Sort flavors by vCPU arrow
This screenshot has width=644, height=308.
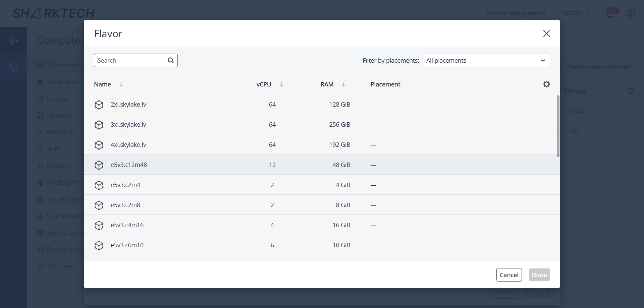click(281, 84)
